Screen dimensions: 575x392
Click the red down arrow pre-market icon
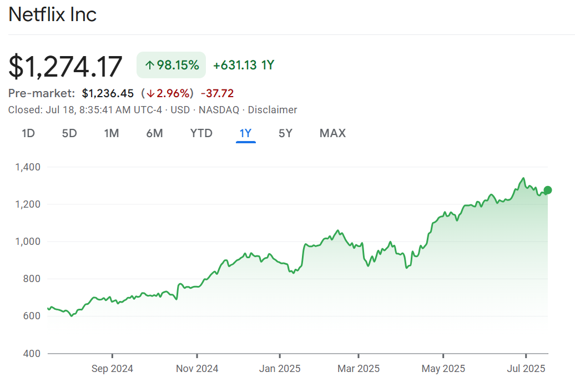(150, 93)
